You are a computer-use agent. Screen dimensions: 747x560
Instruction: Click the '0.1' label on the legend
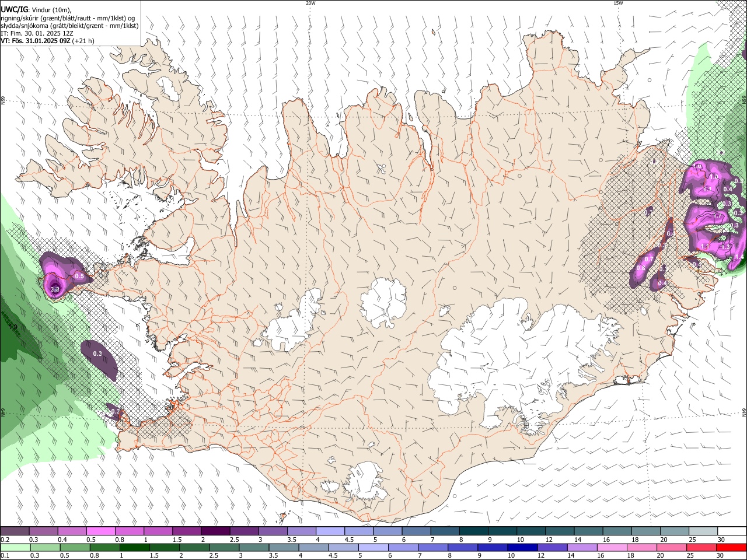tap(5, 555)
